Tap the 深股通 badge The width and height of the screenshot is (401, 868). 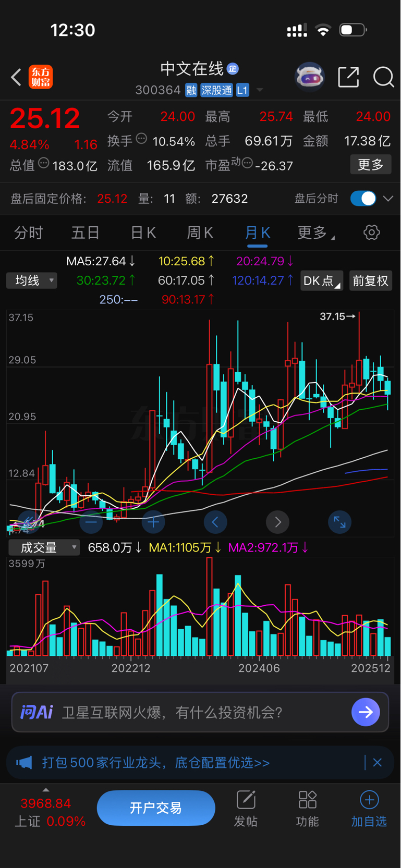click(216, 90)
